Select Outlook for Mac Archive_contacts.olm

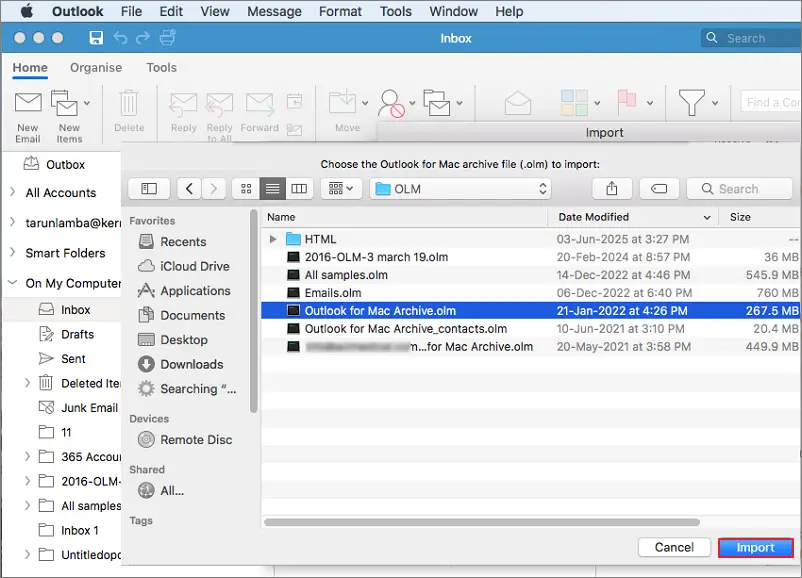click(x=530, y=328)
